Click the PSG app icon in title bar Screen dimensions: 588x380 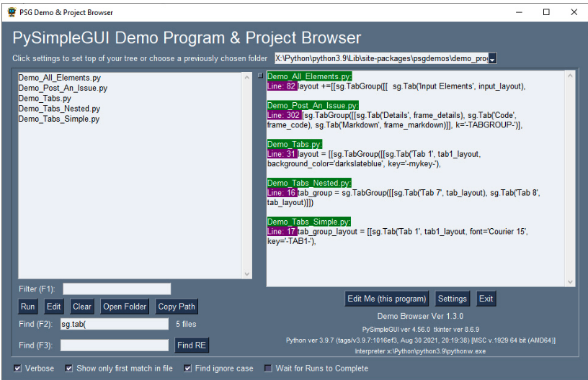click(x=12, y=12)
